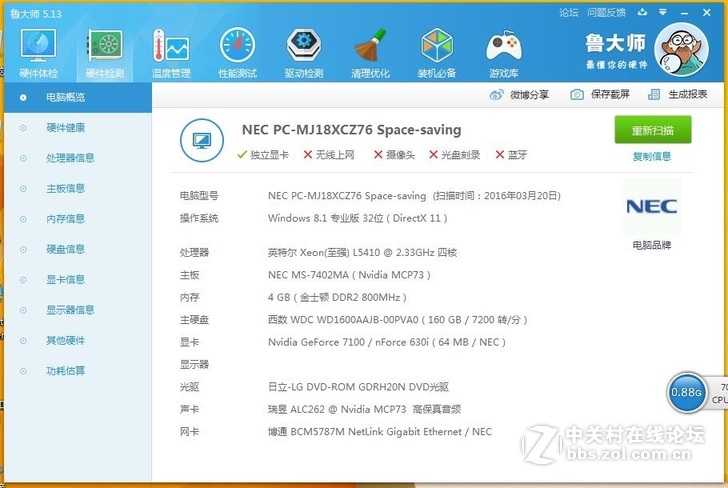Select 其他硬件 sidebar item
The width and height of the screenshot is (728, 488).
coord(78,340)
